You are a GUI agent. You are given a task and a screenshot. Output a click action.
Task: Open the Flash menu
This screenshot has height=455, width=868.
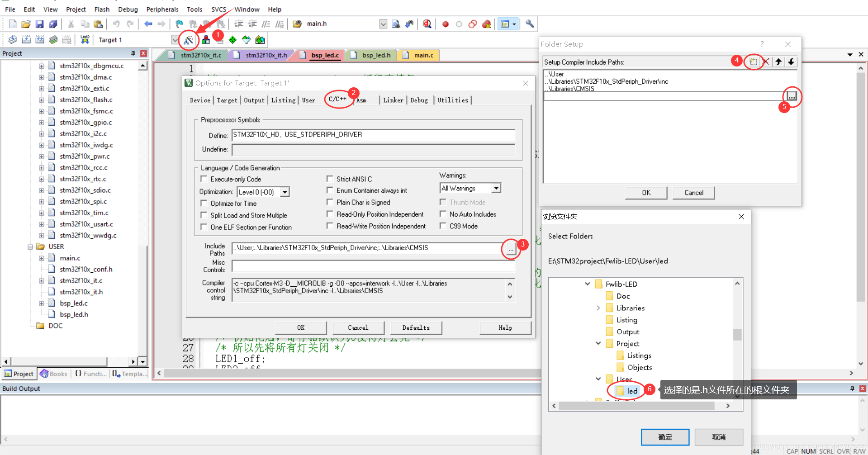tap(102, 9)
